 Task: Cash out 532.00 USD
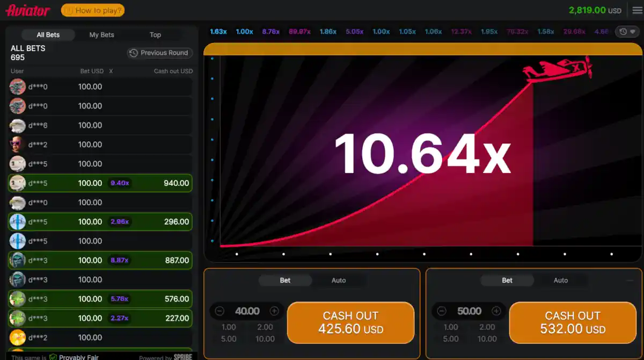pos(573,322)
